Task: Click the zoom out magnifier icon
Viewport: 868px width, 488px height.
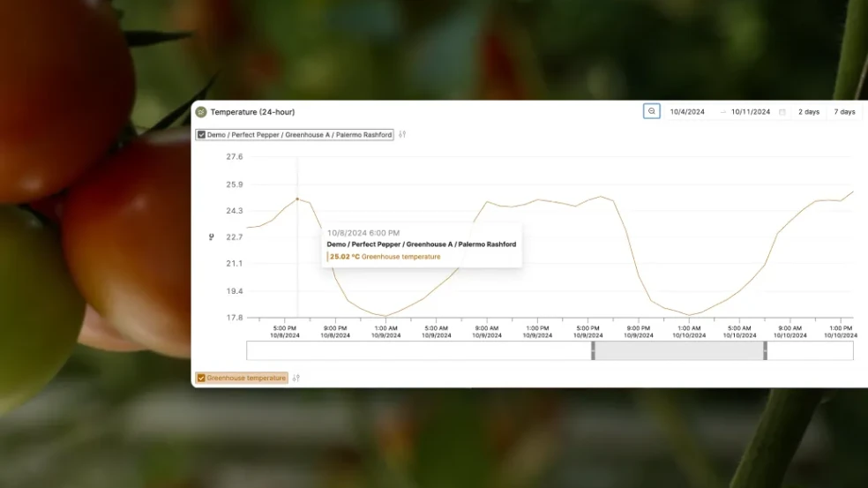Action: [651, 111]
